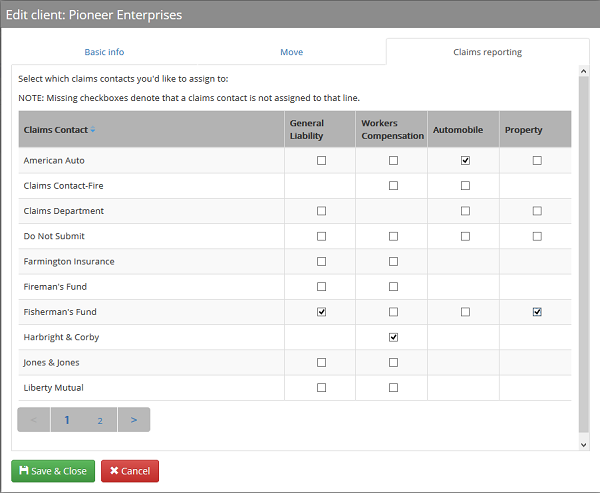Image resolution: width=600 pixels, height=493 pixels.
Task: Uncheck Workers Compensation for Harbright & Corby
Action: tap(393, 337)
